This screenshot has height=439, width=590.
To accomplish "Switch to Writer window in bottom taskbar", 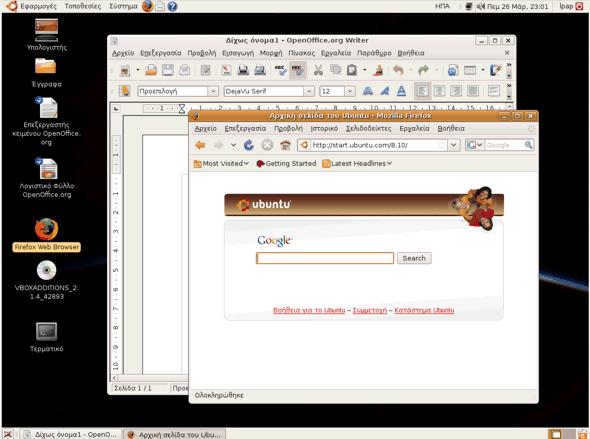I will coord(71,434).
